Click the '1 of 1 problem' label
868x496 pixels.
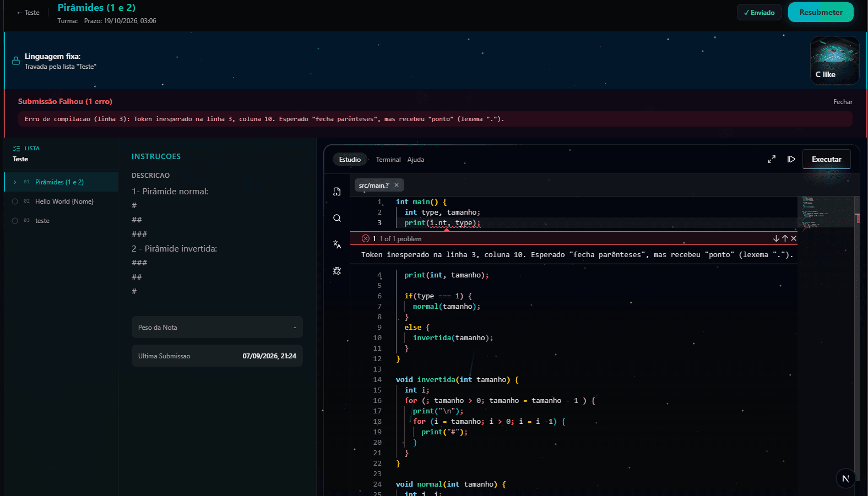[400, 239]
